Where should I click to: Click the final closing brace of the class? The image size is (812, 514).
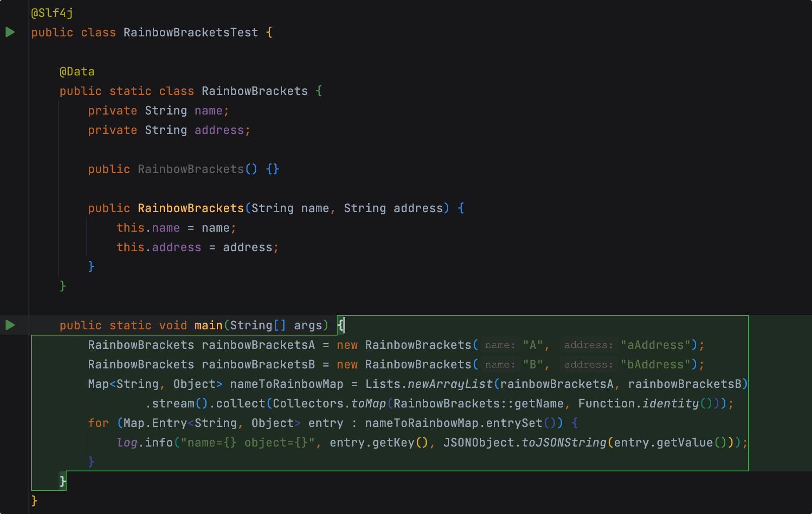tap(34, 501)
